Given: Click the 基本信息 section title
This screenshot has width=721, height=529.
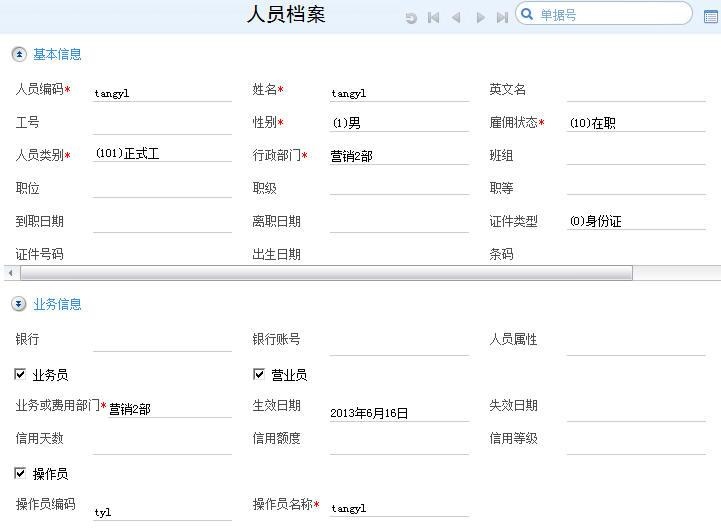Looking at the screenshot, I should coord(57,54).
